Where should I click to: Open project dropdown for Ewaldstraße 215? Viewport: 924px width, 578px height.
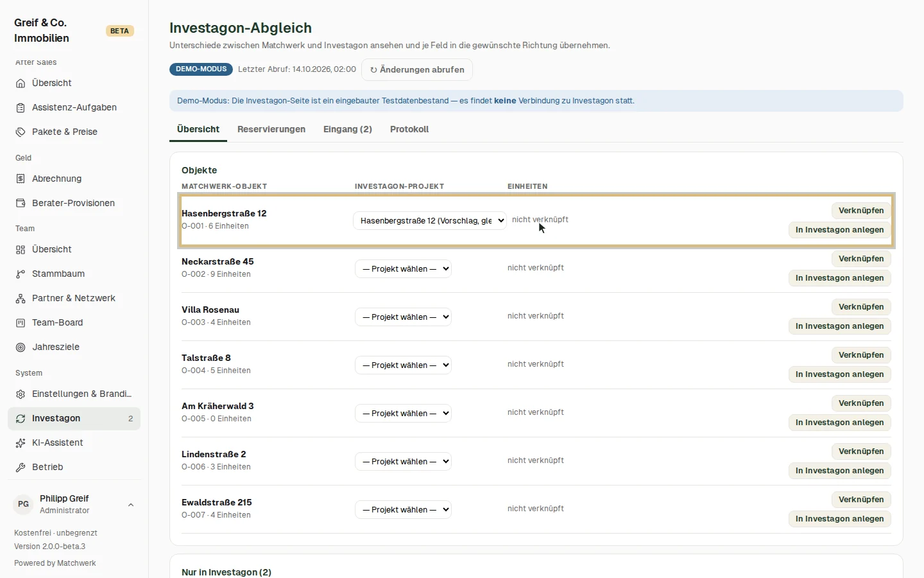403,510
